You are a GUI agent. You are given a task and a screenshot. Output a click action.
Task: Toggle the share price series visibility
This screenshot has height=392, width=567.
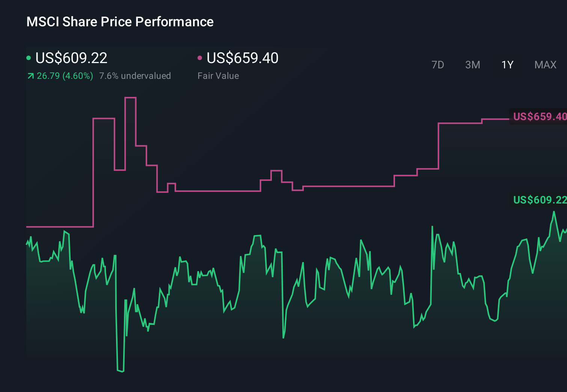(29, 58)
